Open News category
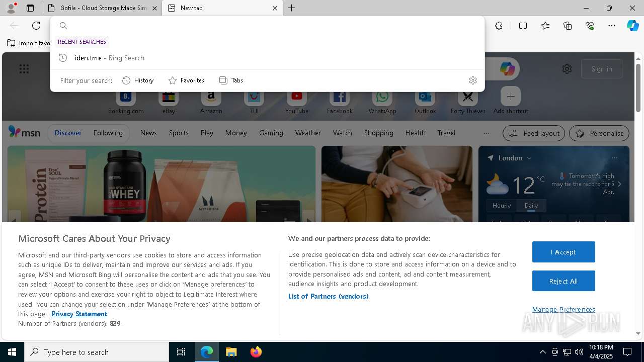644x362 pixels. (x=148, y=133)
